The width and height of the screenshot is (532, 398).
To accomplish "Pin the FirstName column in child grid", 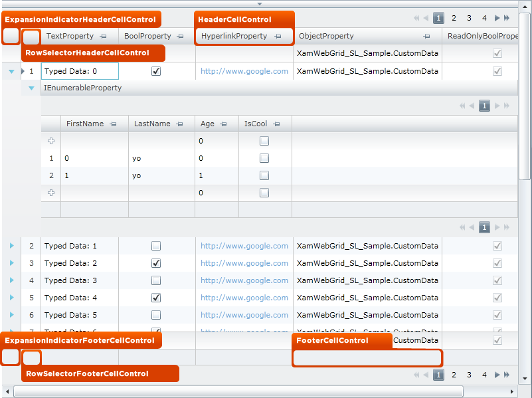I will pyautogui.click(x=114, y=124).
